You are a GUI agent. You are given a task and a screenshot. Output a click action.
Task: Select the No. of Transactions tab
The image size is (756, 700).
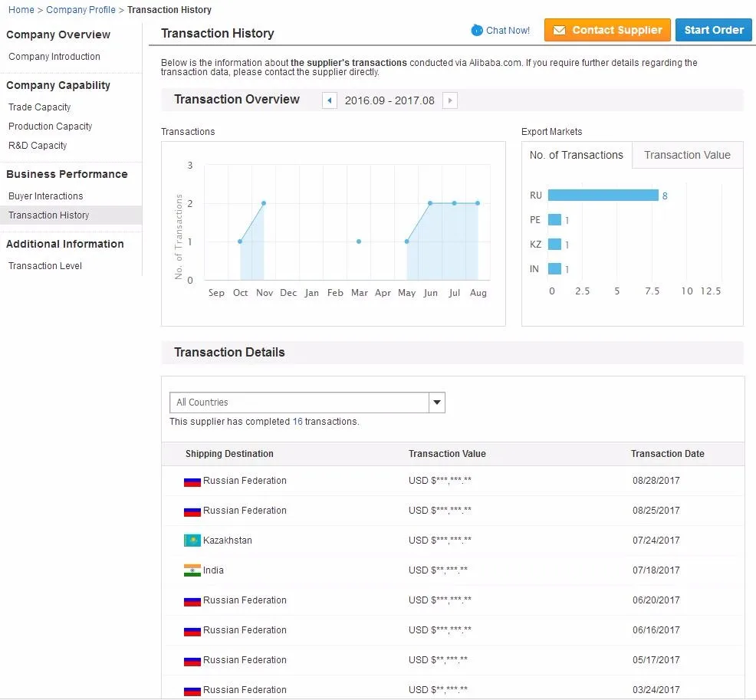coord(577,155)
